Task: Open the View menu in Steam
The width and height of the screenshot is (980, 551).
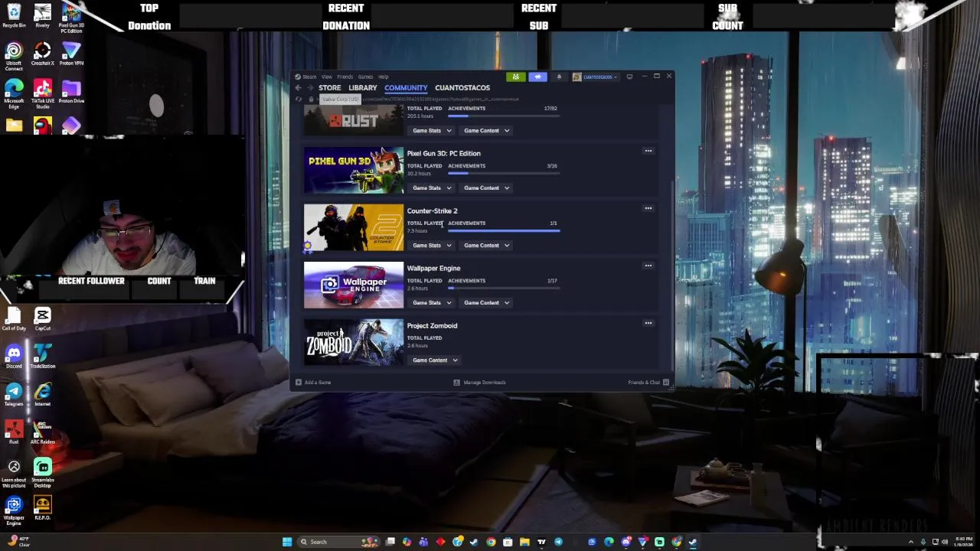Action: tap(327, 77)
